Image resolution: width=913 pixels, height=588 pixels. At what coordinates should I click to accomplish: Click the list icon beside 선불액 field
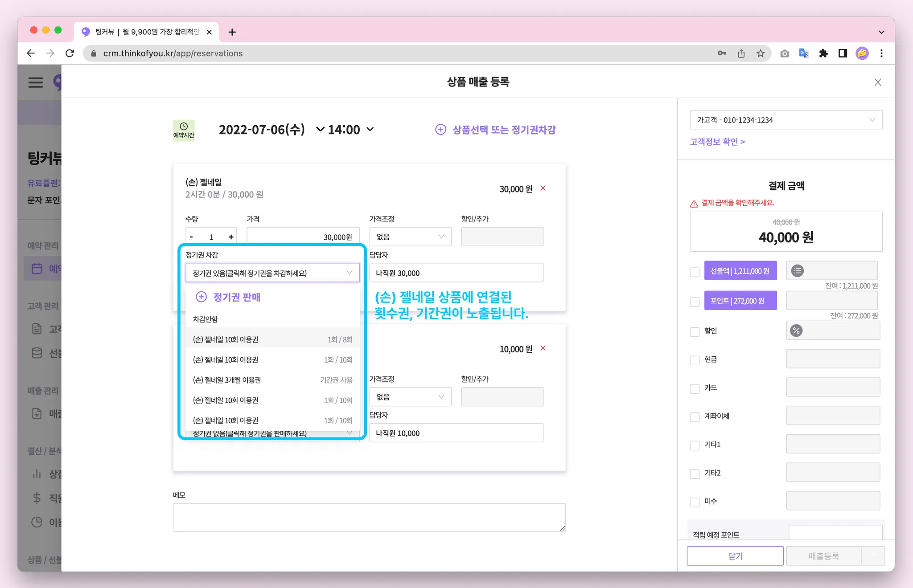(x=797, y=270)
